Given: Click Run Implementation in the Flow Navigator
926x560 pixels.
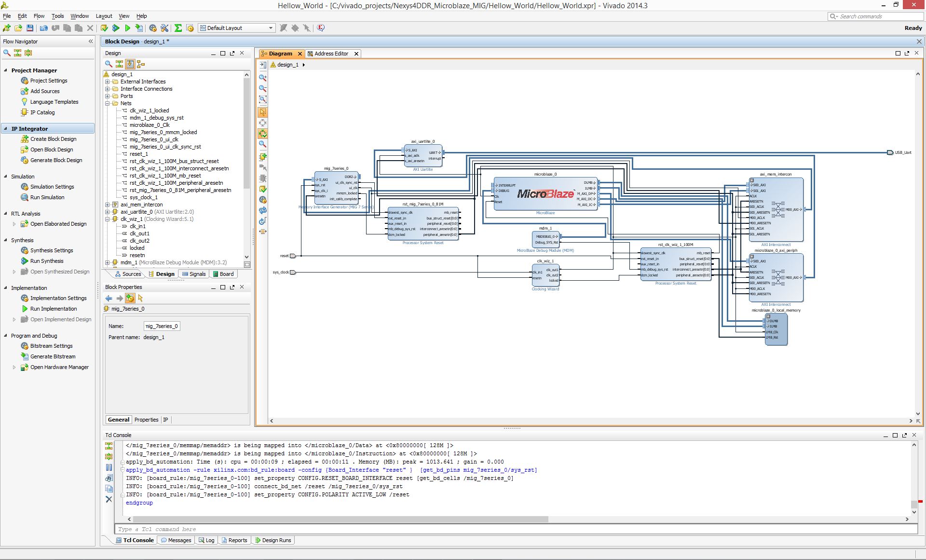Looking at the screenshot, I should [54, 309].
